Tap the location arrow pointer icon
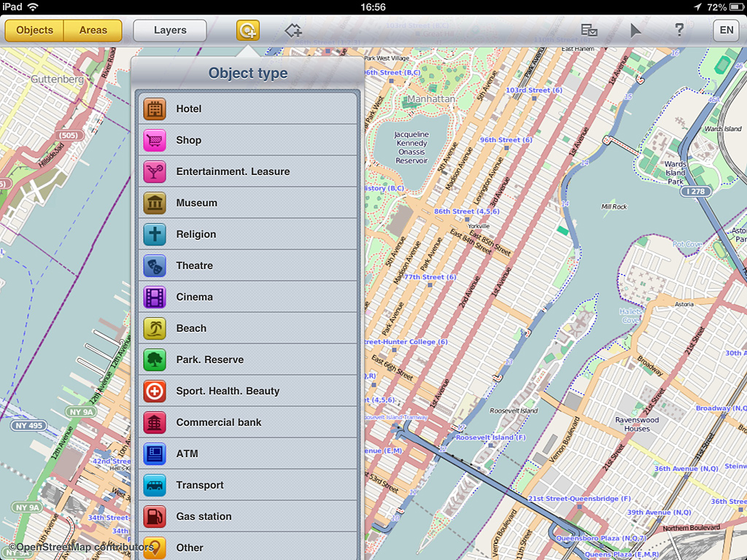This screenshot has width=747, height=560. pos(635,31)
